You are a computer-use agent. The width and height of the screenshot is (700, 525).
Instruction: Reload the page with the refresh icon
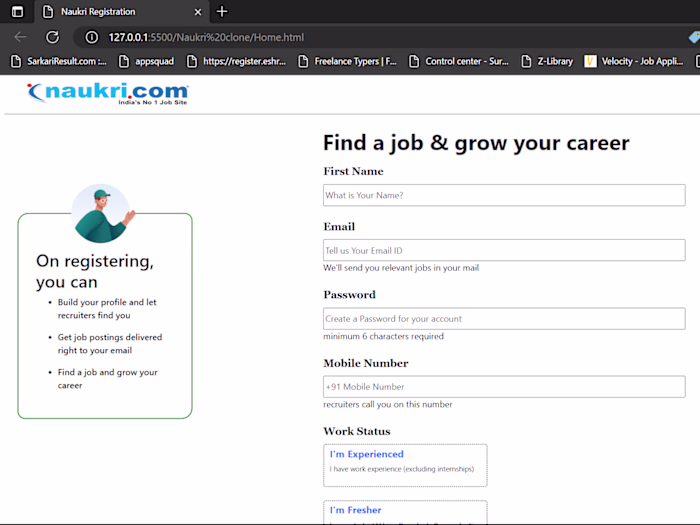pyautogui.click(x=53, y=37)
